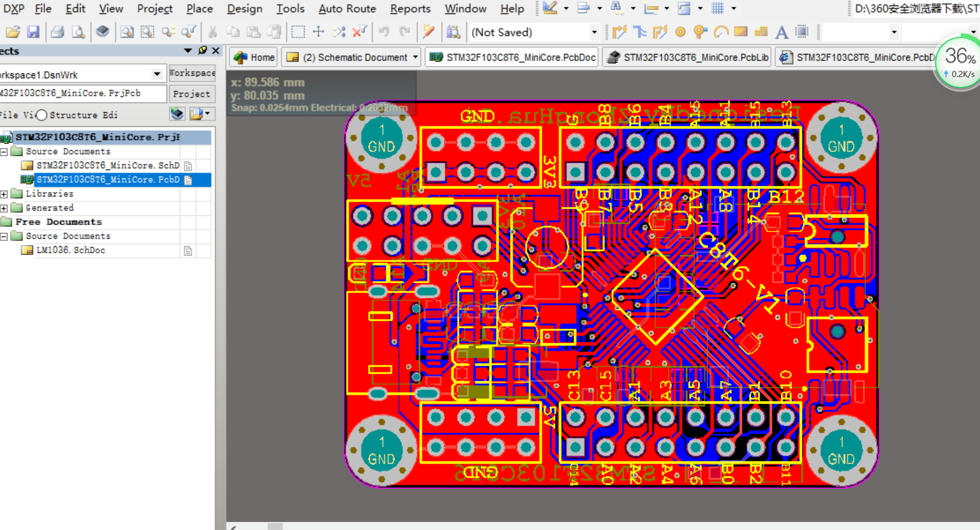Switch to STM32F103C8T6_MiniCore.PcbLib tab
Viewport: 980px width, 530px height.
pos(687,57)
